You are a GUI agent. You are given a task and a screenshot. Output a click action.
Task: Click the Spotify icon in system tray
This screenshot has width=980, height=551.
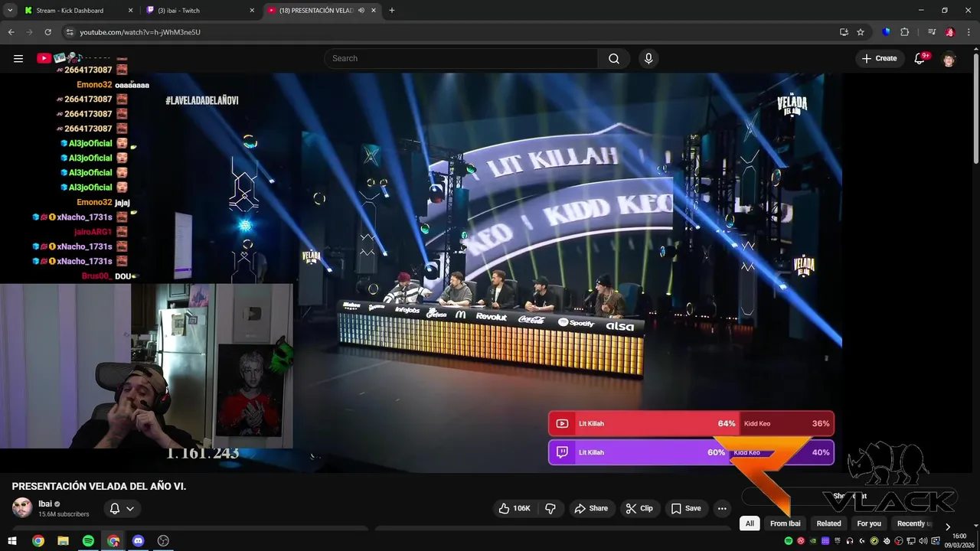(x=789, y=541)
